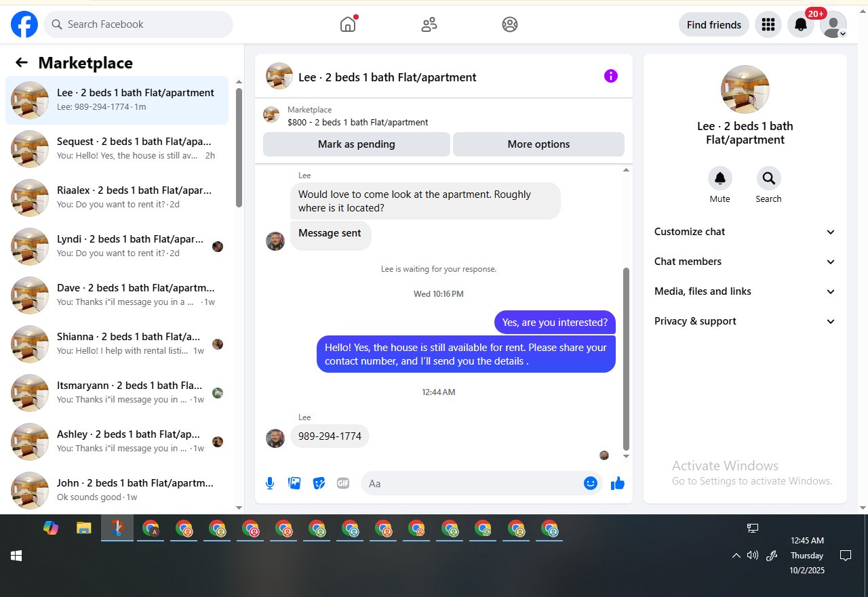Screen dimensions: 868x597
Task: Open the Facebook logo home link
Action: point(24,24)
